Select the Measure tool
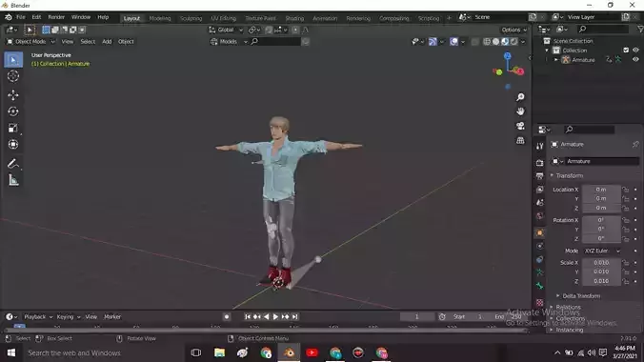 [13, 180]
